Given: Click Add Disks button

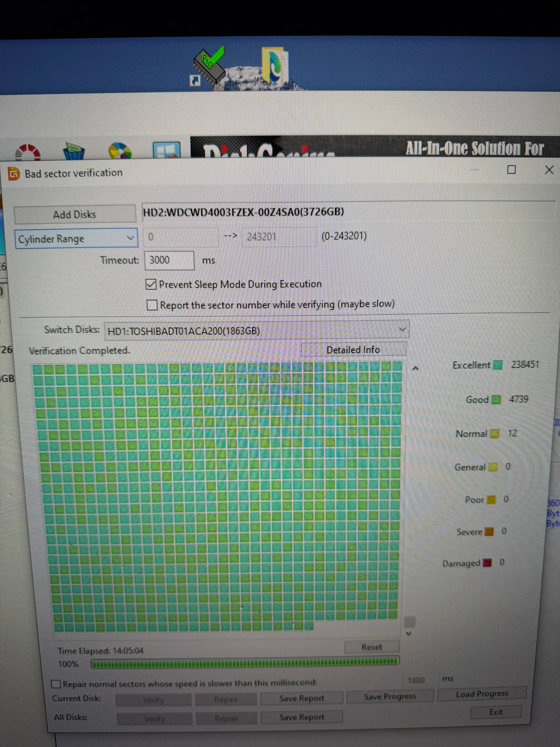Looking at the screenshot, I should tap(75, 214).
